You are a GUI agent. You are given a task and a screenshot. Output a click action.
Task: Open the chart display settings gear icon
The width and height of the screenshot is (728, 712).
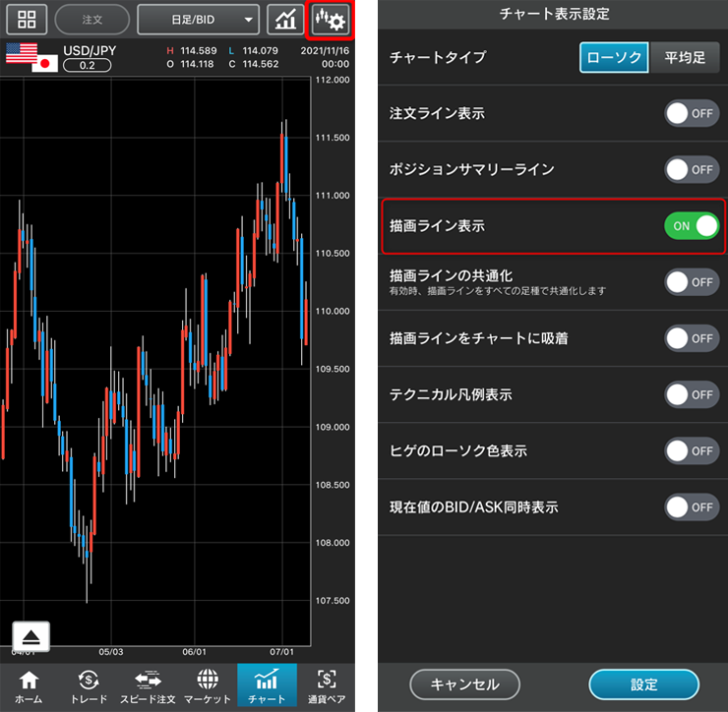330,20
